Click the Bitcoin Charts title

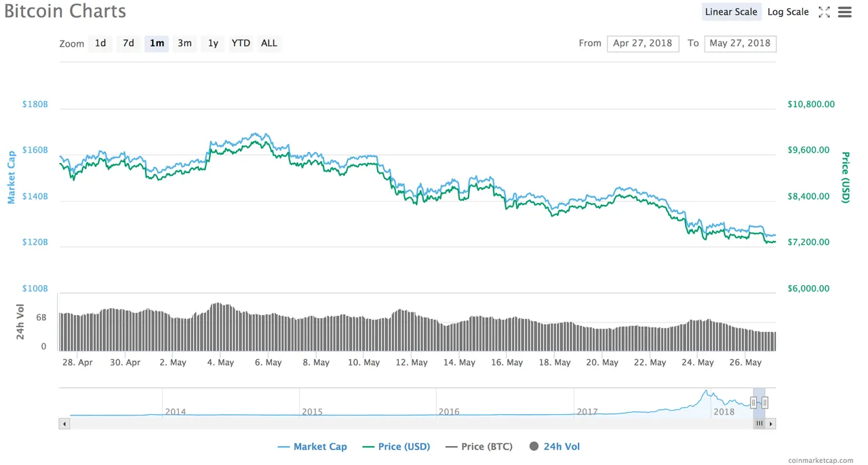pos(65,12)
